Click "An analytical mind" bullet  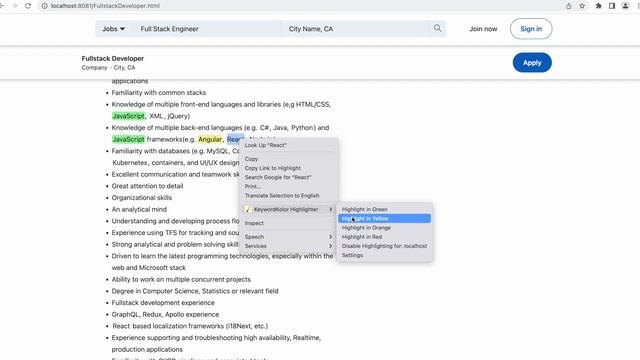[x=139, y=209]
